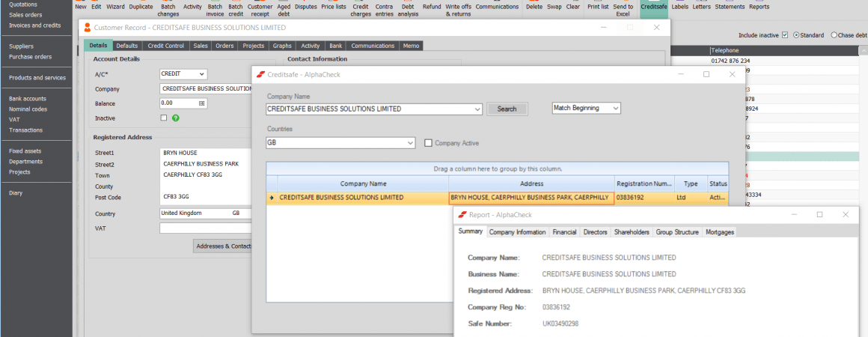Open Aged debt in the toolbar

[x=284, y=10]
